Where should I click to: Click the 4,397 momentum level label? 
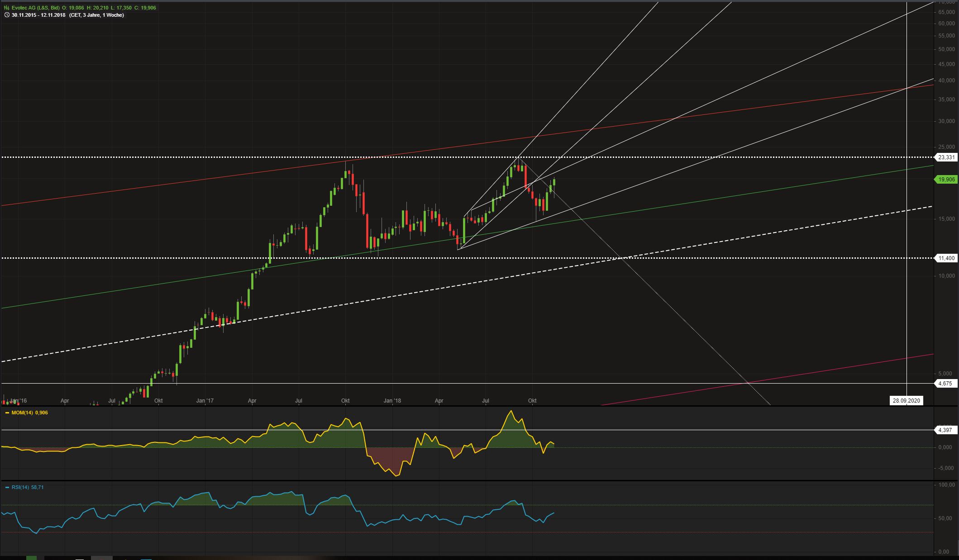[x=945, y=430]
